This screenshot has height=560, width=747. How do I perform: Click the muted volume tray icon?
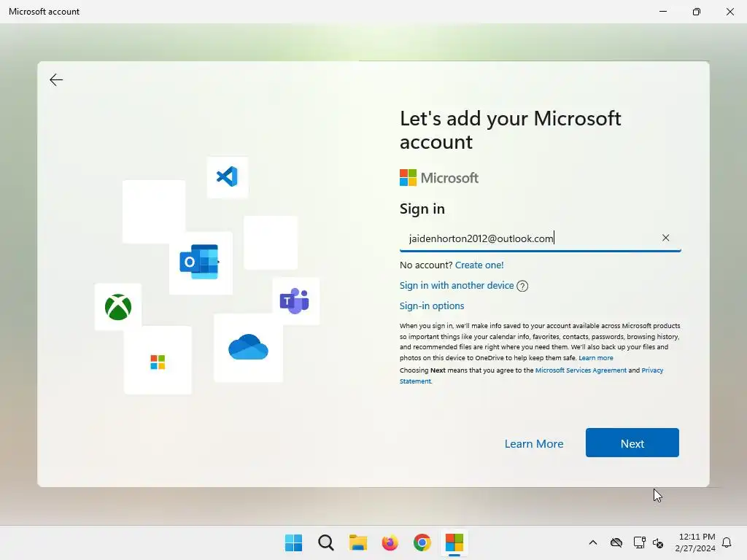click(658, 542)
